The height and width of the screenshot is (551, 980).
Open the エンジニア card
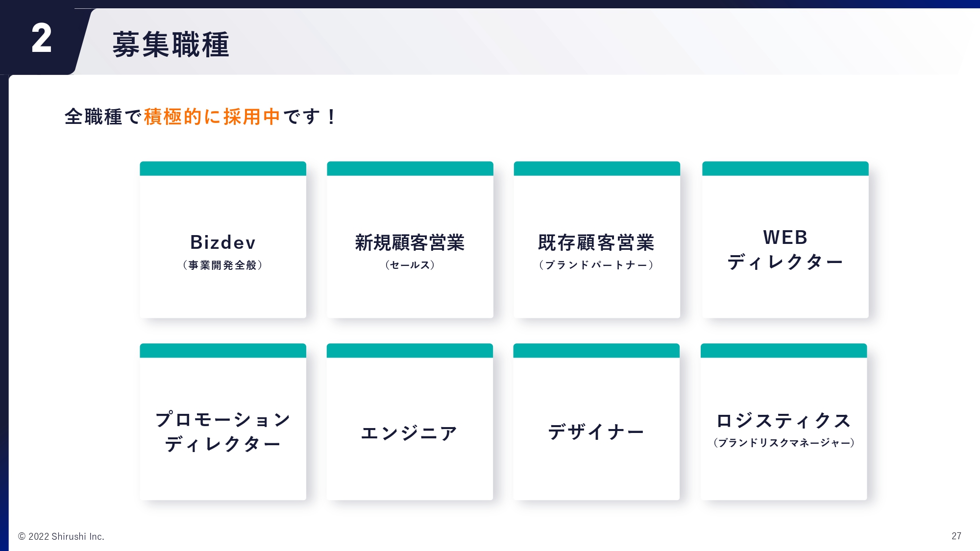410,422
